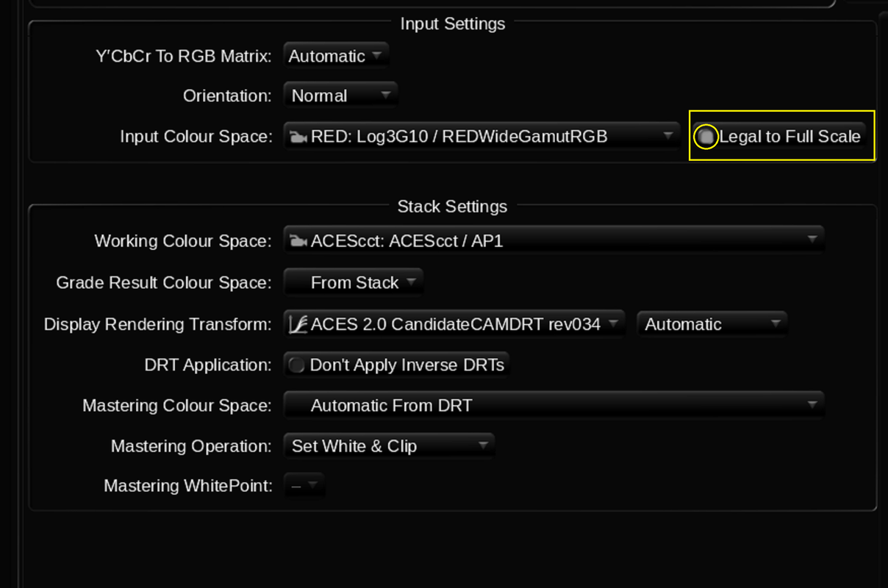Viewport: 888px width, 588px height.
Task: Click the DRT Application label
Action: (209, 365)
